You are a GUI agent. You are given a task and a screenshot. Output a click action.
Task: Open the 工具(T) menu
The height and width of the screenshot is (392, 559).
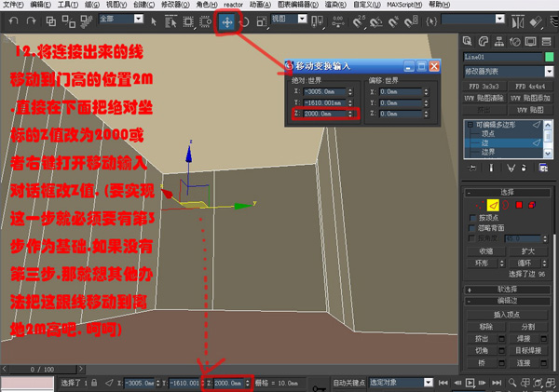tap(68, 5)
